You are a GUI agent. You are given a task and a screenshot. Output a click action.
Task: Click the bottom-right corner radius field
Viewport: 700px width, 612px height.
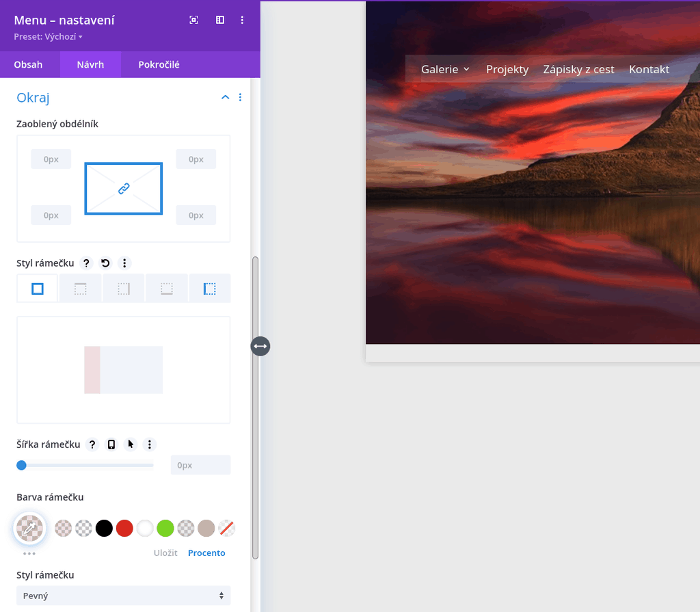(x=196, y=215)
